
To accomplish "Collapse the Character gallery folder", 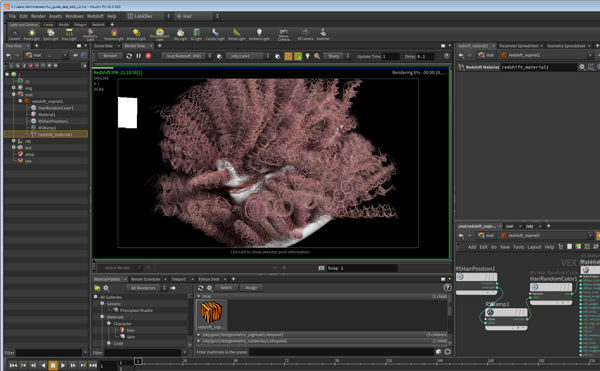I will tap(109, 324).
